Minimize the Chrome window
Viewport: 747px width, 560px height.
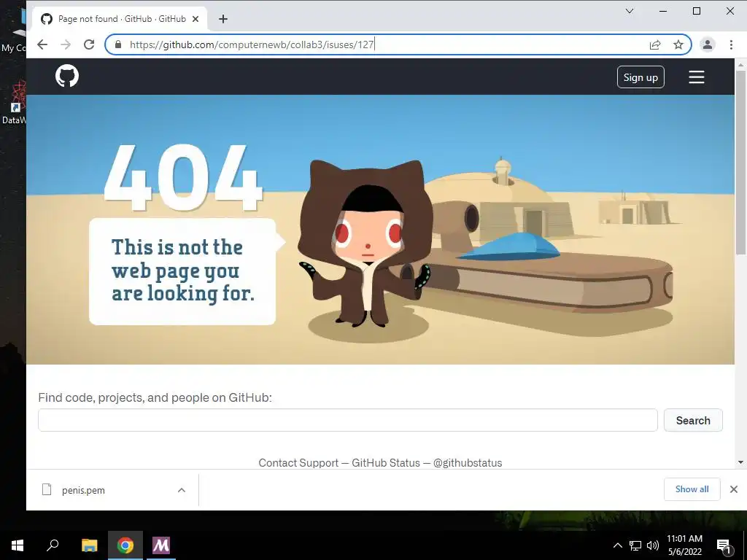[662, 11]
